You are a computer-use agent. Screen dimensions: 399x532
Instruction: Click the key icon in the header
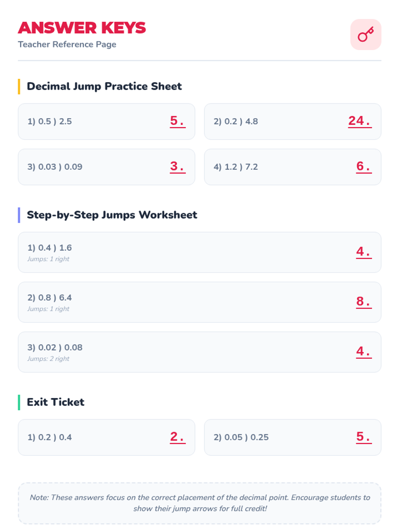click(365, 35)
